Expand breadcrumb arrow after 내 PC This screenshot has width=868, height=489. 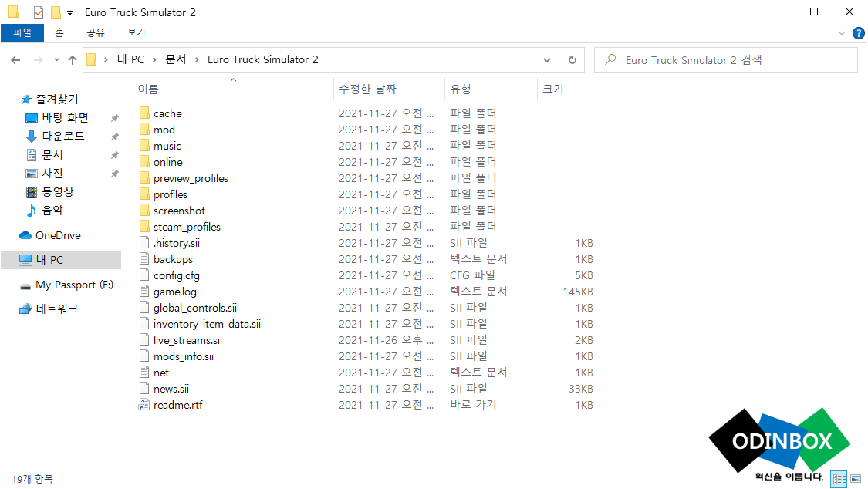[154, 59]
